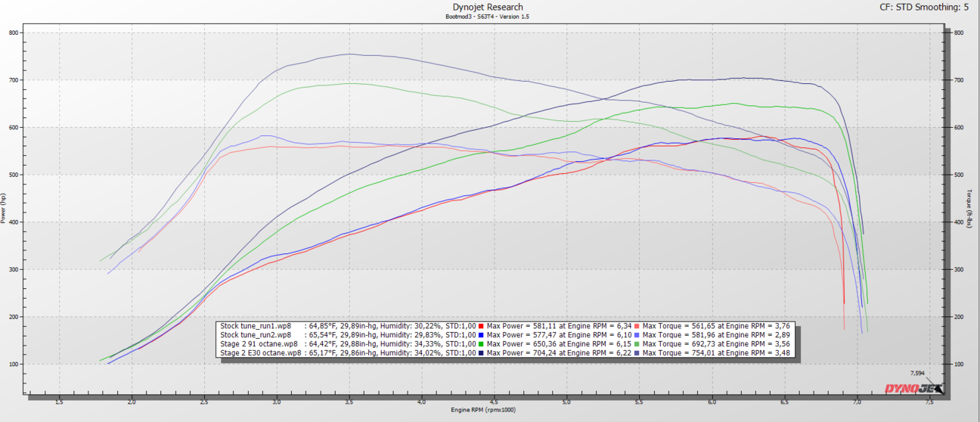Select Stock tune_run2.wp8 in the legend
This screenshot has width=980, height=422.
(256, 335)
